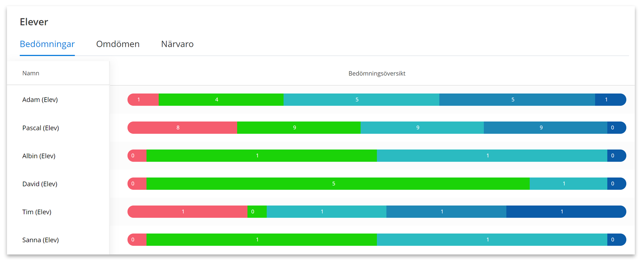Open student Adam (Elev)
Viewport: 644px width, 261px height.
[40, 100]
